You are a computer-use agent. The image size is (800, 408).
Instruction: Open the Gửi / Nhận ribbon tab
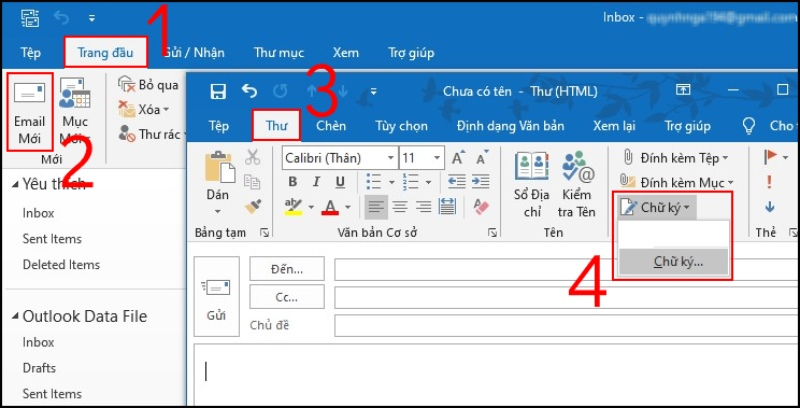coord(200,52)
